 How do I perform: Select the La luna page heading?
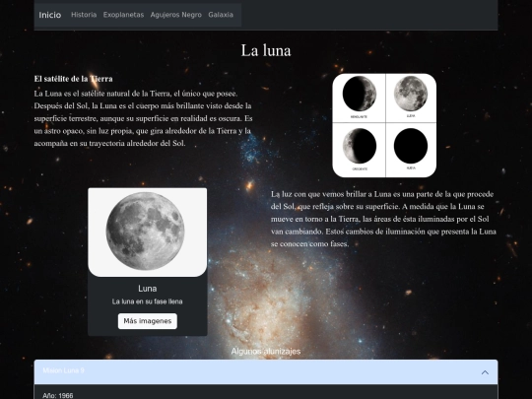click(x=266, y=50)
